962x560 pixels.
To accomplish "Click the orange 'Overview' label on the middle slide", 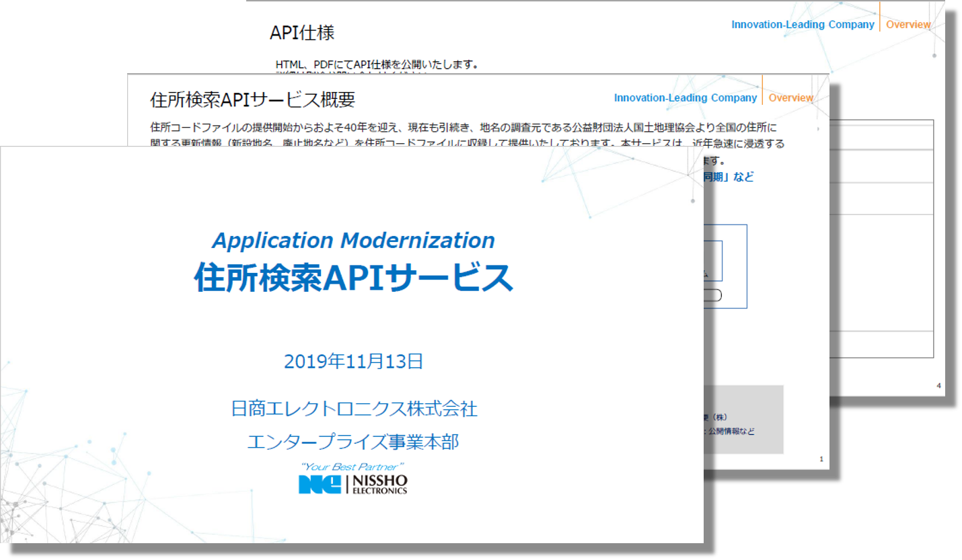I will [x=790, y=98].
